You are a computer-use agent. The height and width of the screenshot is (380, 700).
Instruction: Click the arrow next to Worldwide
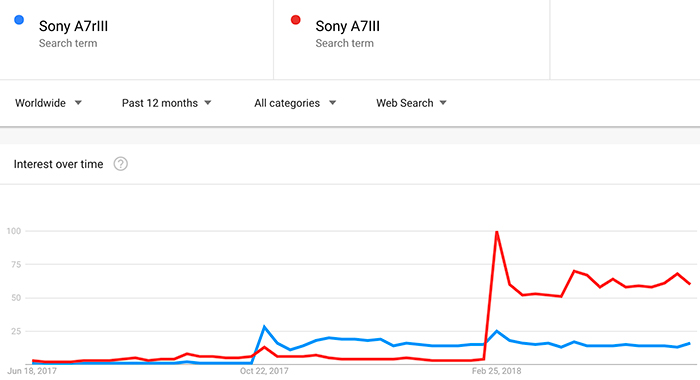(x=78, y=103)
